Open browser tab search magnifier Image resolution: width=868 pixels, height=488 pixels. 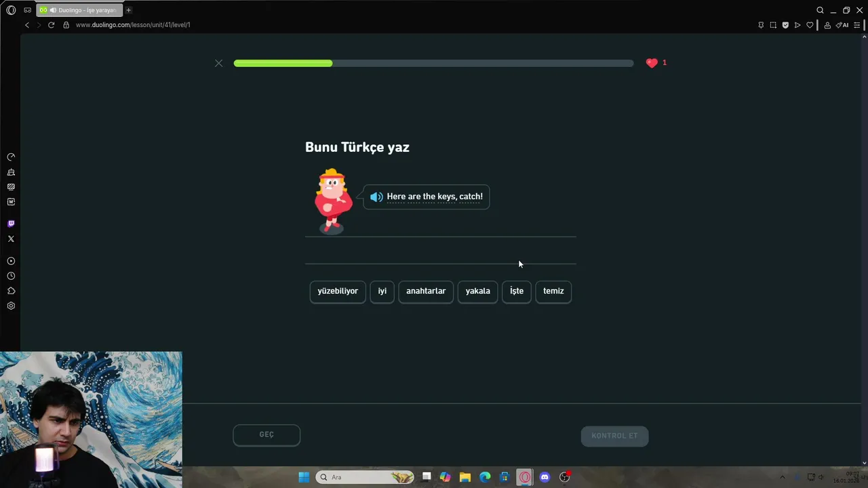(x=820, y=10)
